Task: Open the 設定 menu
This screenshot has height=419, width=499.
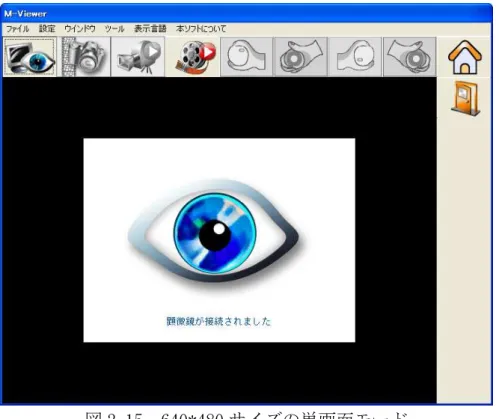Action: [x=47, y=29]
